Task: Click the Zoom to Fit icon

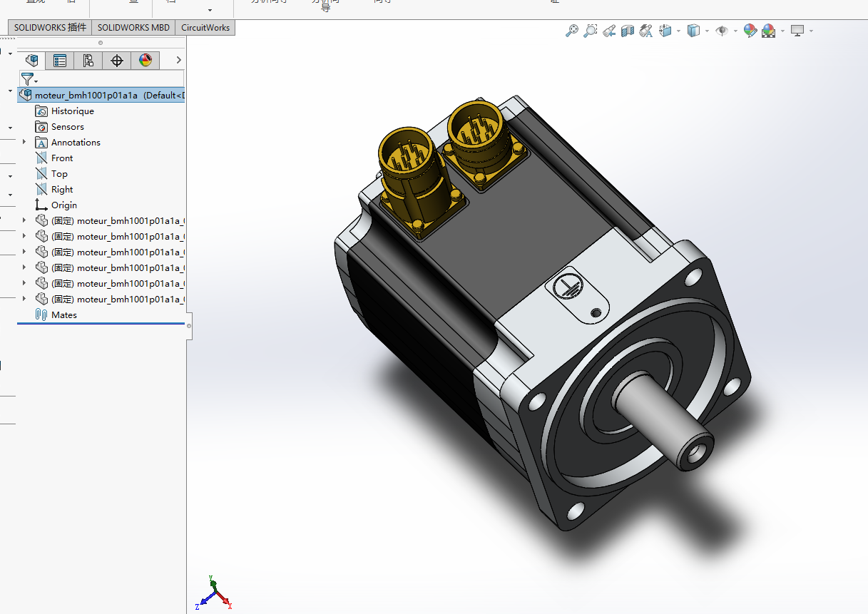Action: (x=572, y=31)
